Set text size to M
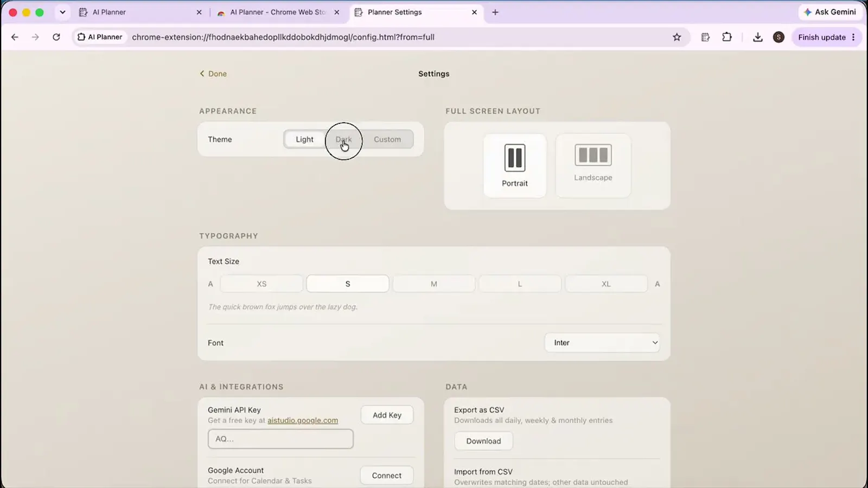The width and height of the screenshot is (868, 488). click(434, 284)
